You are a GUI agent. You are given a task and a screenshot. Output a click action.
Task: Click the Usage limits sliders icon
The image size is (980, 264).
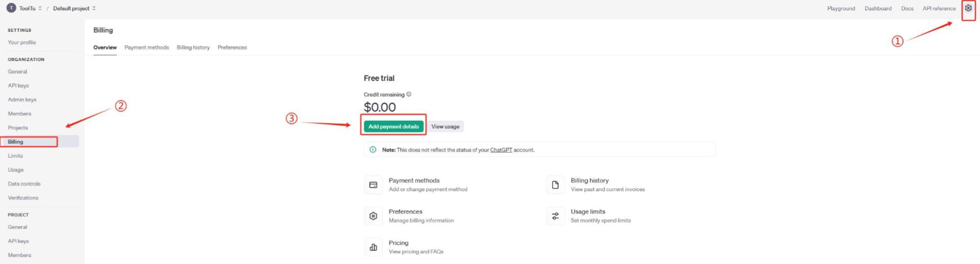(x=555, y=216)
